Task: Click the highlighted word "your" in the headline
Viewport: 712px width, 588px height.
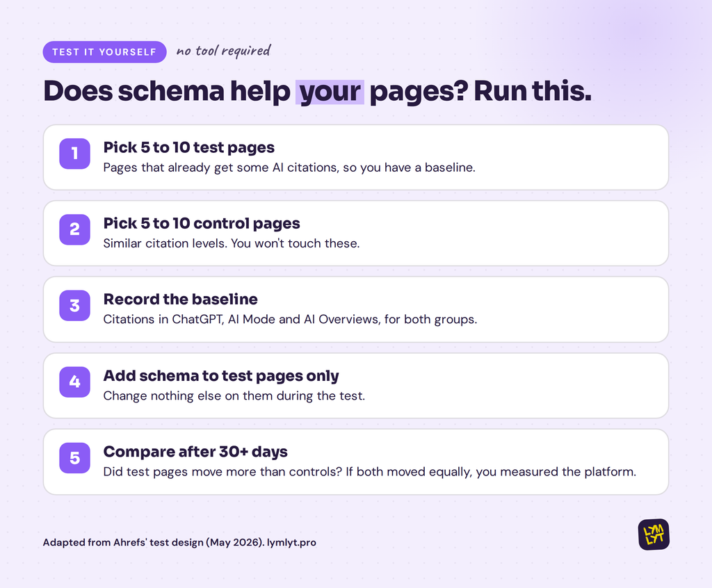Action: (x=330, y=92)
